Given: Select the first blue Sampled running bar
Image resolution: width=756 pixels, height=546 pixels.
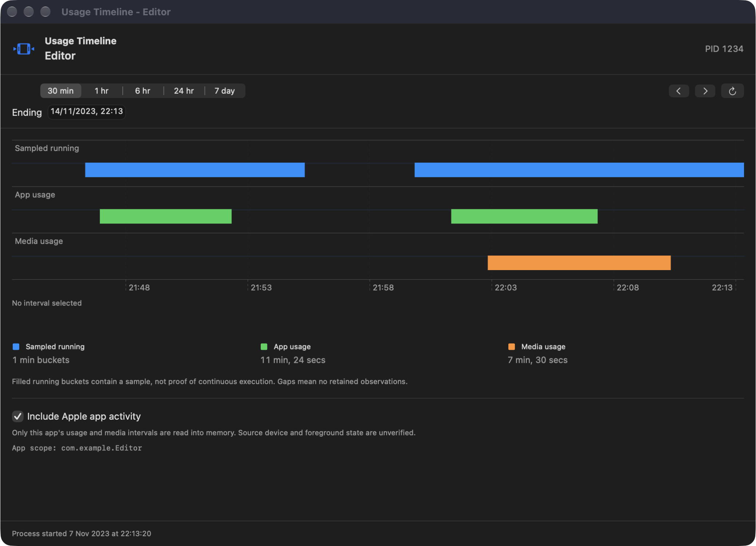Looking at the screenshot, I should tap(195, 170).
